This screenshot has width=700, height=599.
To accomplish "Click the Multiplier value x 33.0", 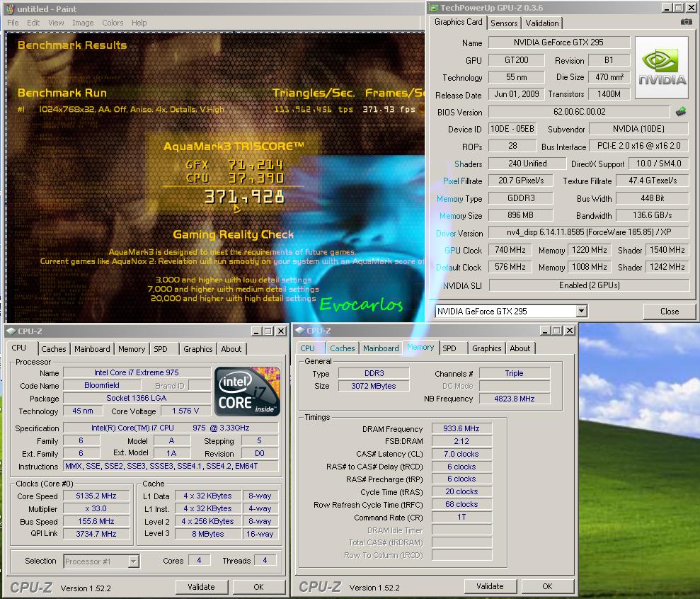I will [x=96, y=508].
